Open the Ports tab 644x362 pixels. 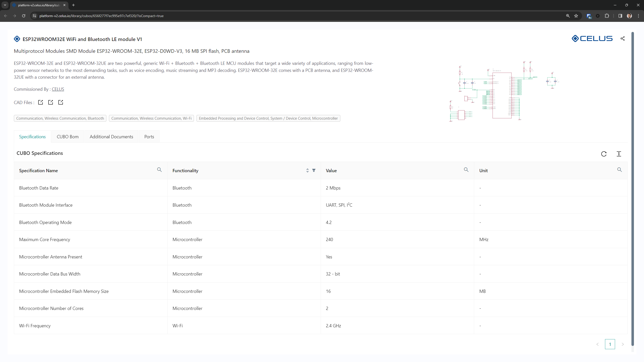click(x=149, y=137)
